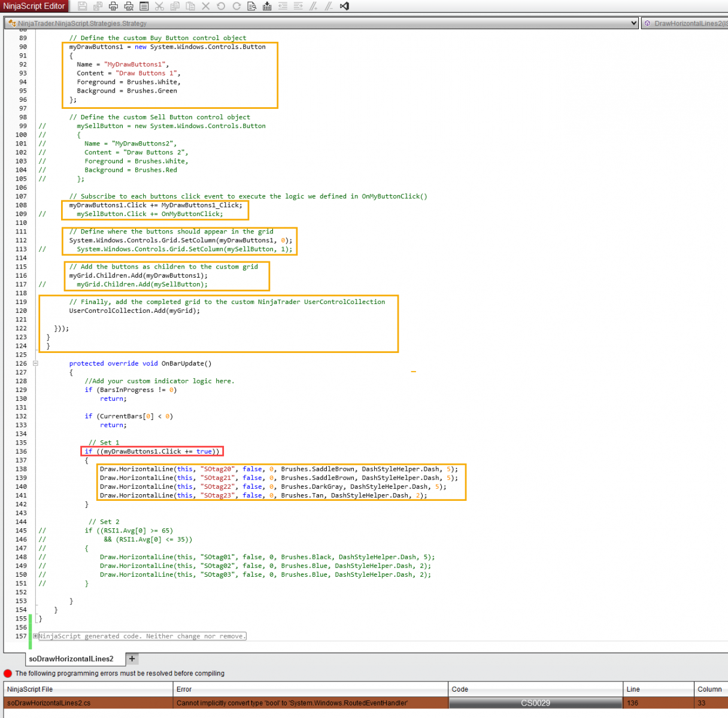The width and height of the screenshot is (728, 718).
Task: Collapse the OnBarUpdate method region
Action: tap(35, 363)
